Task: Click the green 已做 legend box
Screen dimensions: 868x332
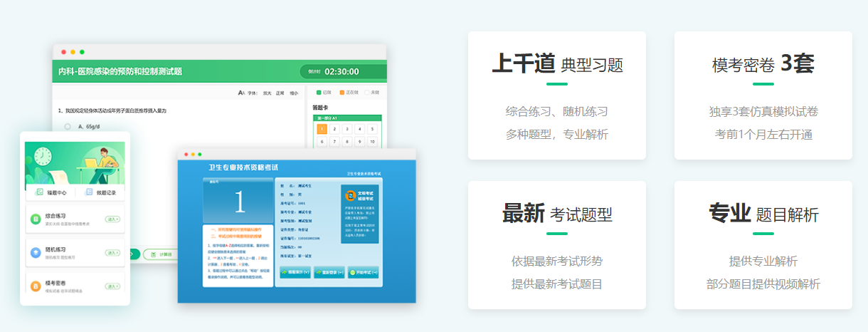Action: tap(319, 92)
